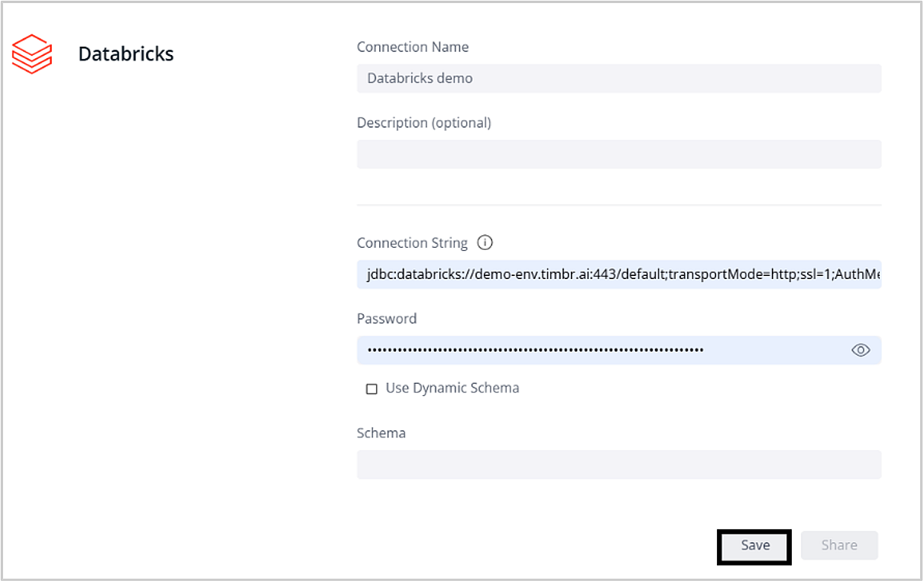Image resolution: width=924 pixels, height=581 pixels.
Task: Click inside the jdbc:databricks connection string field
Action: pyautogui.click(x=618, y=274)
